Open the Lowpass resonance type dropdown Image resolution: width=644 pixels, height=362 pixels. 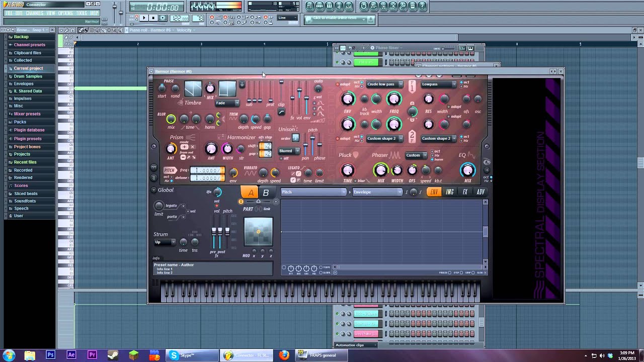tap(438, 84)
